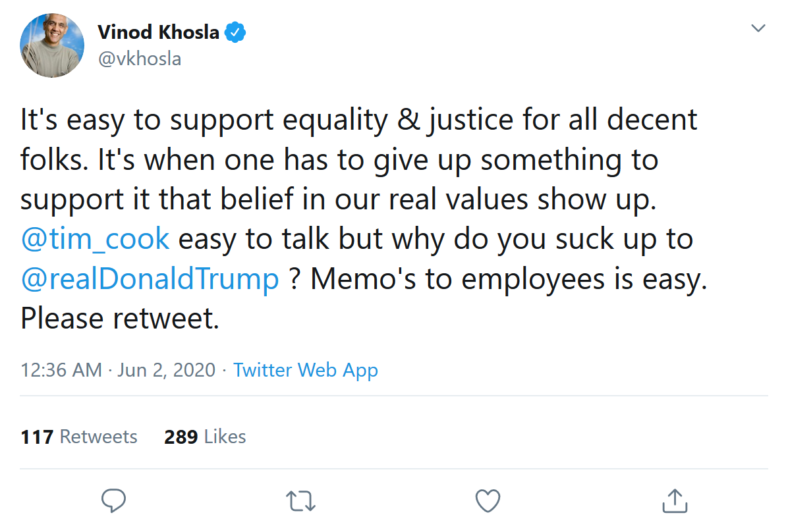View the 289 Likes list
This screenshot has width=788, height=532.
pos(205,437)
